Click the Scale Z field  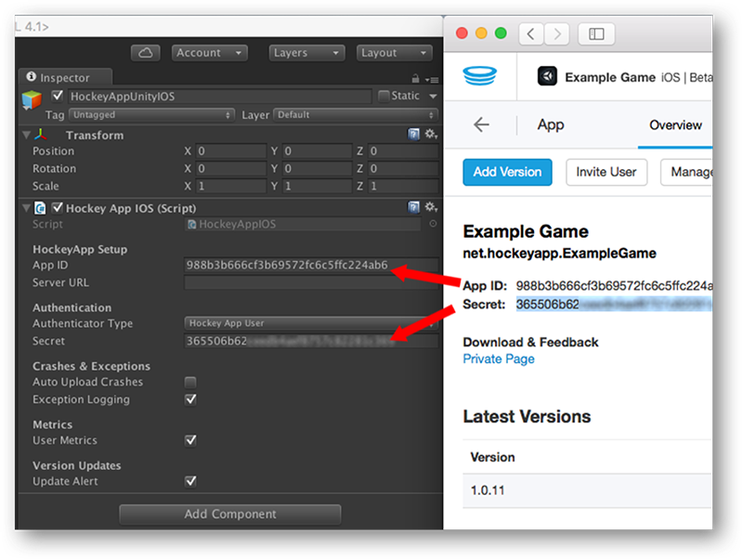(403, 186)
